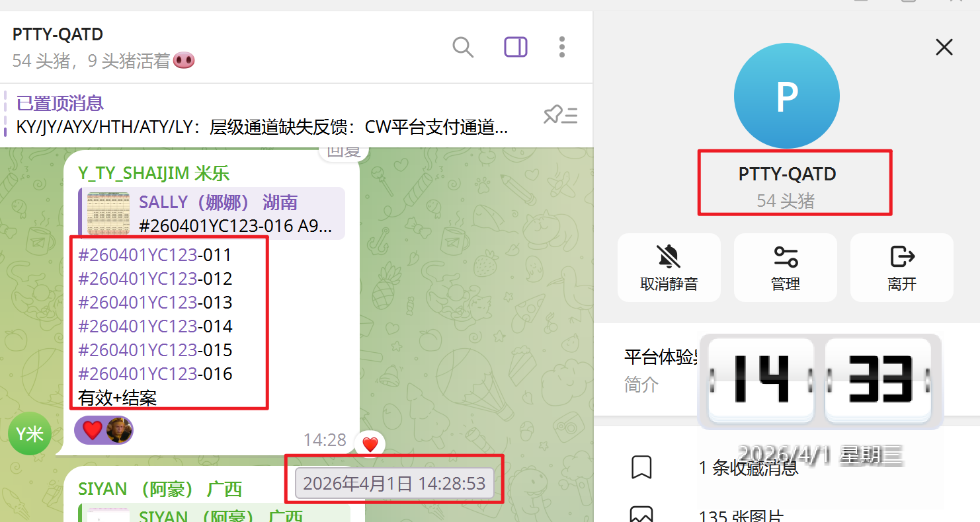Open the pinned messages list icon
This screenshot has height=522, width=980.
pos(561,115)
